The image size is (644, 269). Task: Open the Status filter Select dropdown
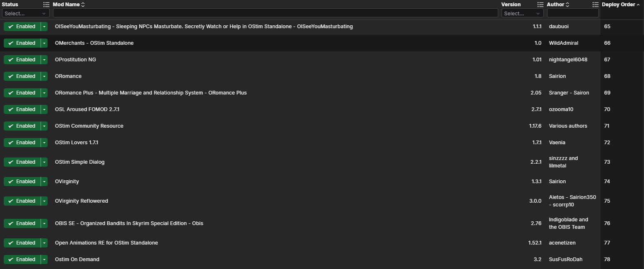point(26,13)
